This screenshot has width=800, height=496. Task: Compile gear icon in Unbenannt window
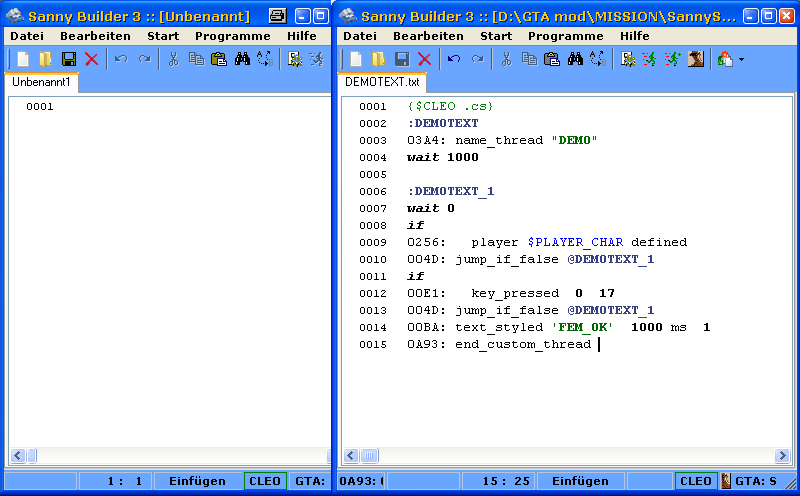click(295, 59)
